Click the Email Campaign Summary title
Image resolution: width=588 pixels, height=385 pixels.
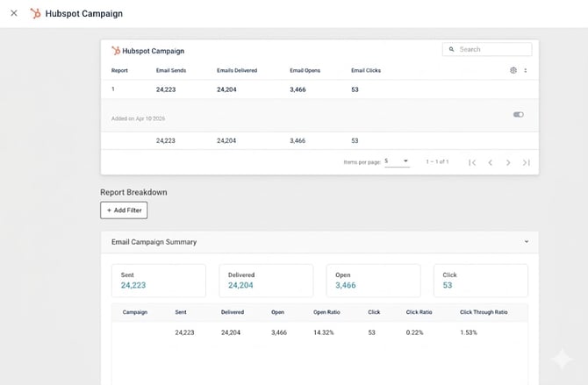point(154,242)
